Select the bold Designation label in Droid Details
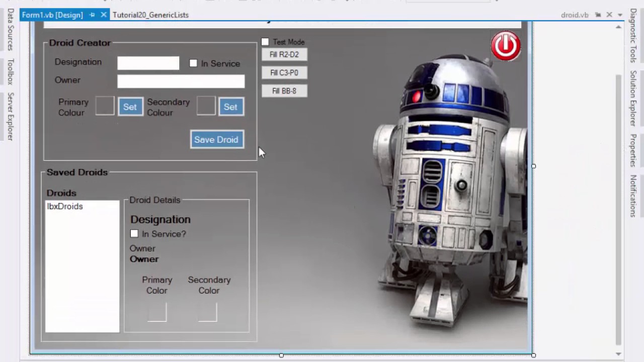 (x=160, y=219)
